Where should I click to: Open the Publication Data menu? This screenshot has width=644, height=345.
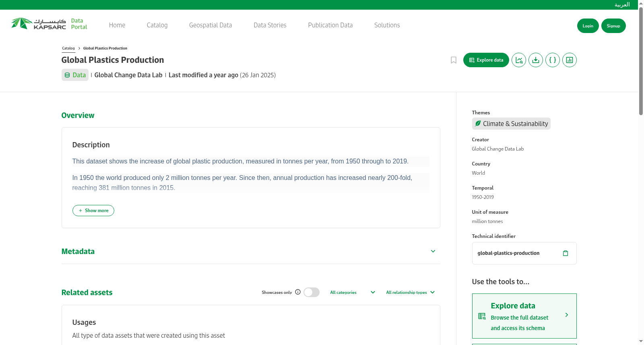(x=330, y=25)
